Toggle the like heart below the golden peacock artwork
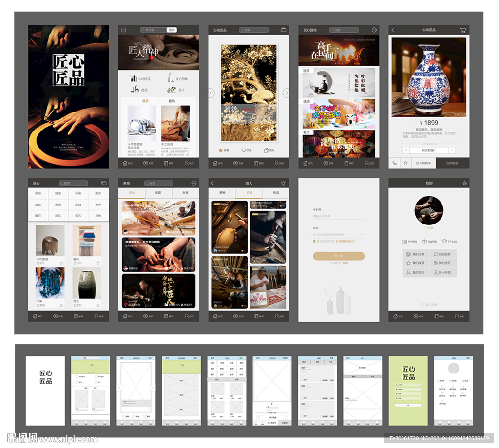The width and height of the screenshot is (499, 448). coord(244,150)
